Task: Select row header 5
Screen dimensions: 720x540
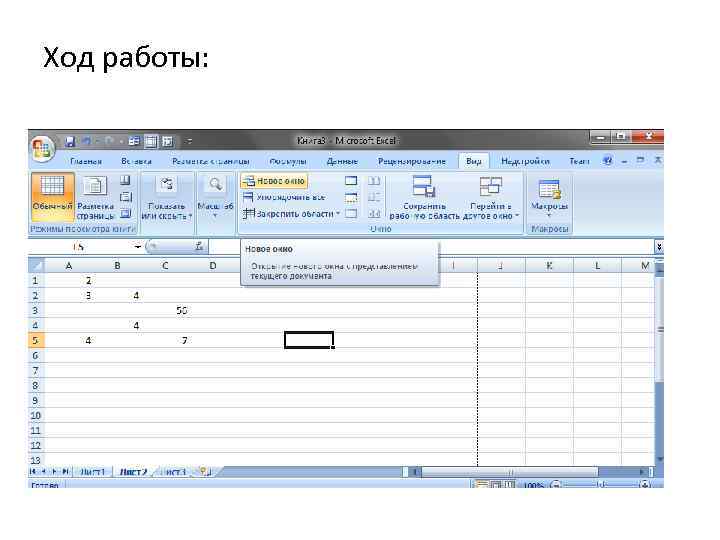Action: (x=36, y=340)
